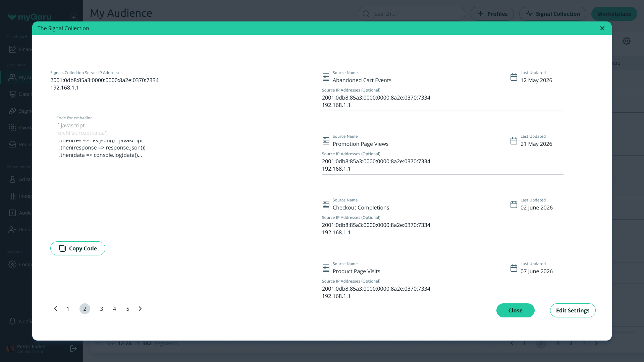Open the Overlap icon in the sidebar
Viewport: 644px width, 362px height.
pos(12,128)
